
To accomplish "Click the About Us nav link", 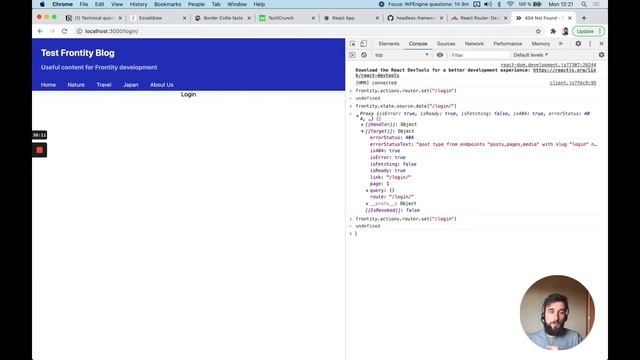I will click(162, 85).
